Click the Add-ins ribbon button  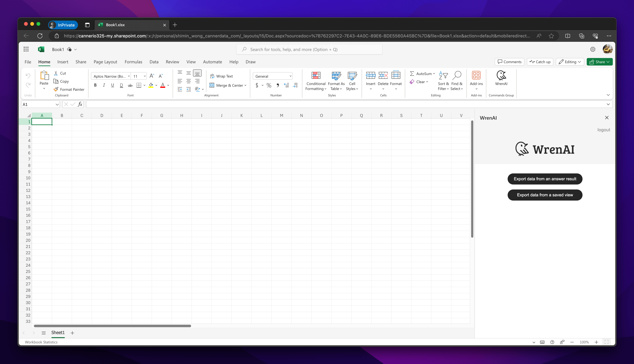click(476, 80)
